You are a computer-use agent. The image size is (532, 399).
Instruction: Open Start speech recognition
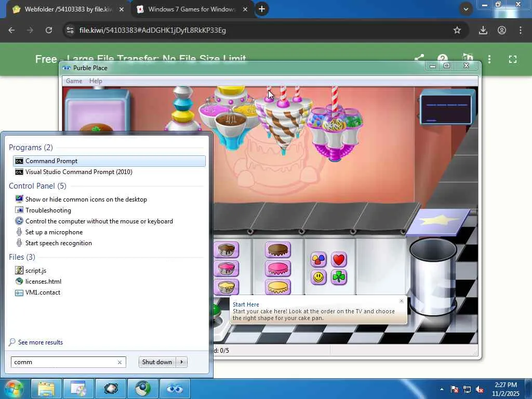click(109, 243)
